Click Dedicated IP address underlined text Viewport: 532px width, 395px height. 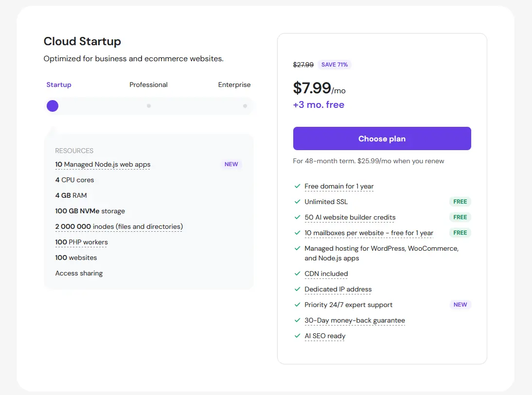coord(338,289)
